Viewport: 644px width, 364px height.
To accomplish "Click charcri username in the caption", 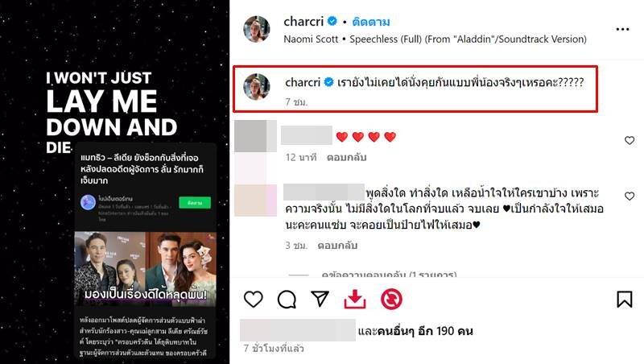I will pos(303,82).
